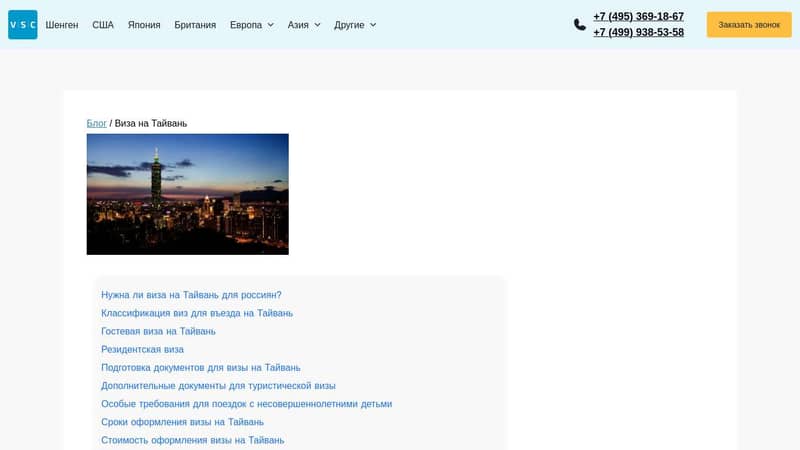This screenshot has height=450, width=800.
Task: Open the Шенген menu item
Action: click(62, 25)
